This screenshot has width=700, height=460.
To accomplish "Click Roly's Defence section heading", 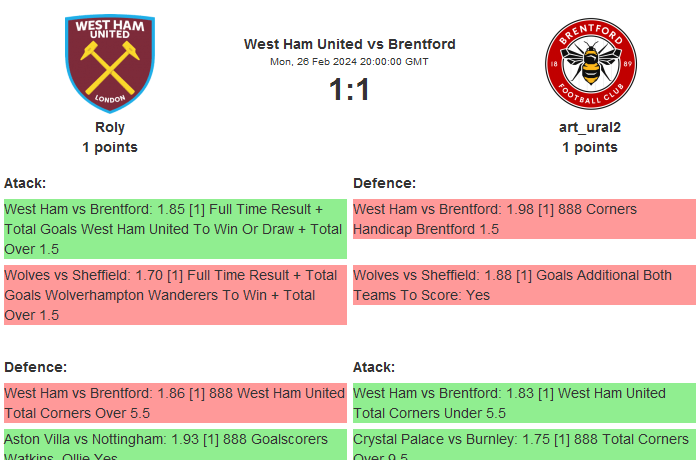I will tap(35, 367).
